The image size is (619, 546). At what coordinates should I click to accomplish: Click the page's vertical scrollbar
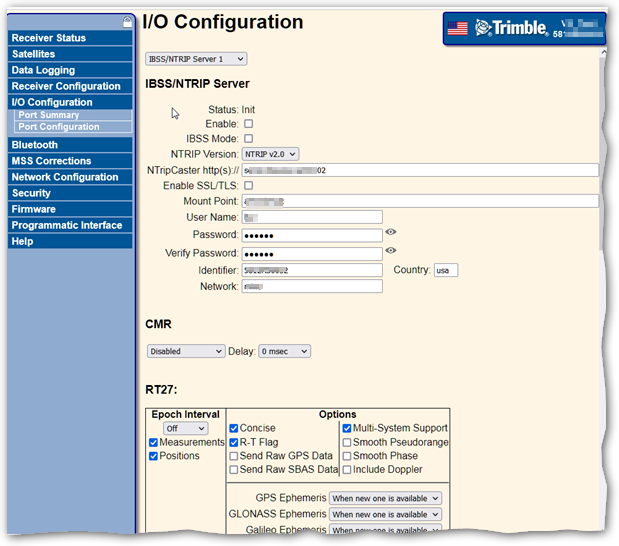tap(602, 150)
